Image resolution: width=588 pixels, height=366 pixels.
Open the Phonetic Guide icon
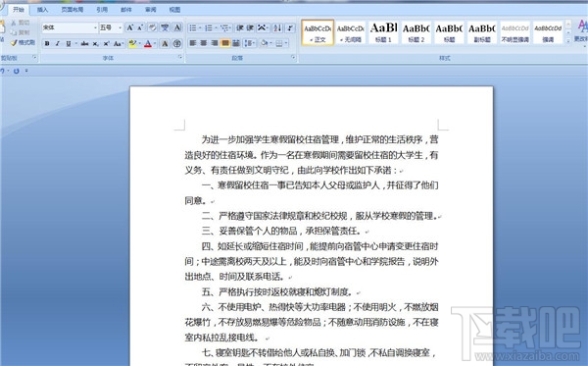click(165, 27)
